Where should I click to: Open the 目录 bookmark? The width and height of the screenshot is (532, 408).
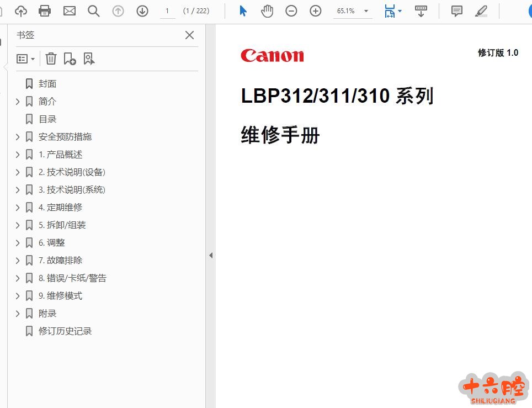point(47,119)
